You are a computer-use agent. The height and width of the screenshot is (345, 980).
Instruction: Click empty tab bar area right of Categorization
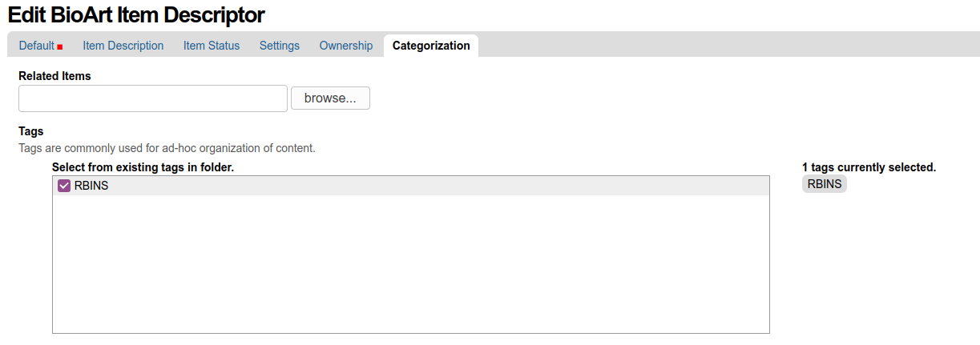click(721, 46)
